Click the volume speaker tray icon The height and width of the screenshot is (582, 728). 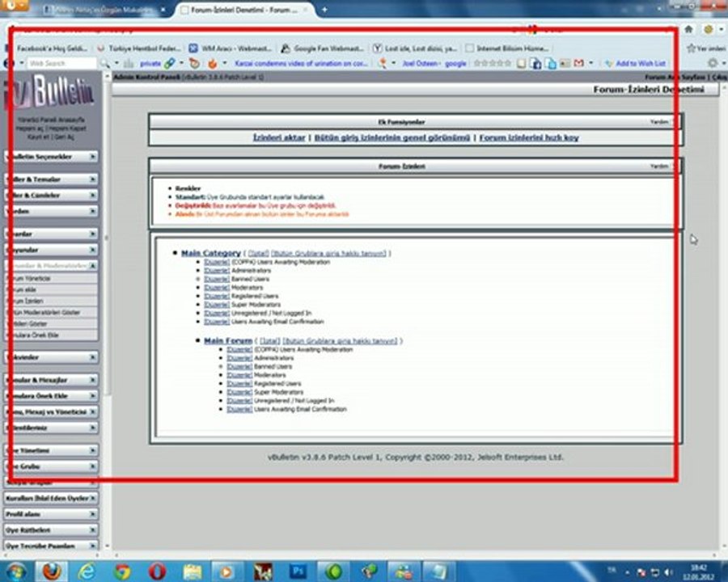tap(669, 572)
